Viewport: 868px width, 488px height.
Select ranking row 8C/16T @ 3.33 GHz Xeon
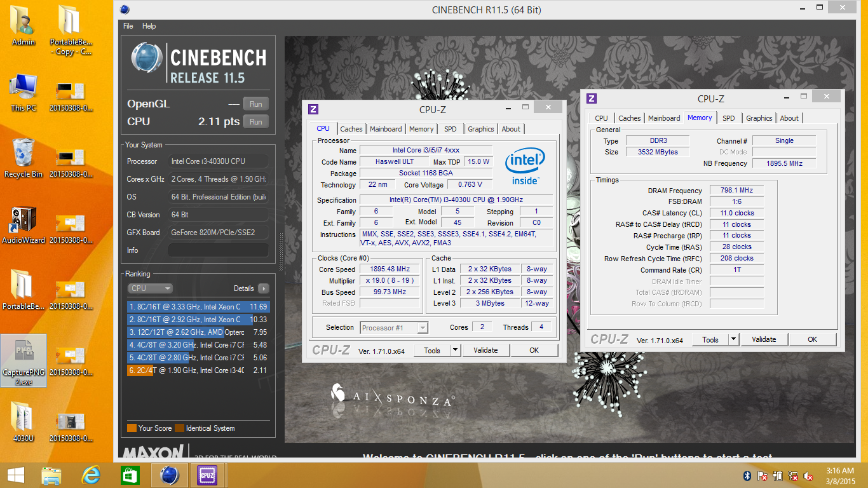point(198,307)
